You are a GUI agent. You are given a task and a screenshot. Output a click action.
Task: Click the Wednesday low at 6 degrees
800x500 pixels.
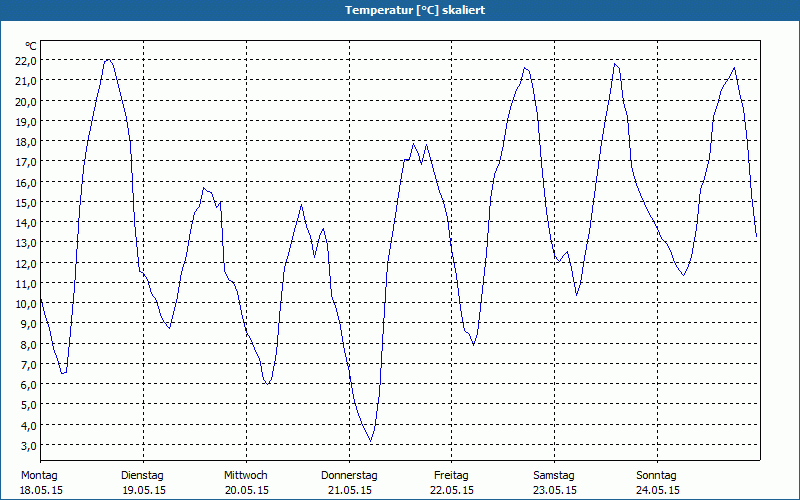(267, 384)
